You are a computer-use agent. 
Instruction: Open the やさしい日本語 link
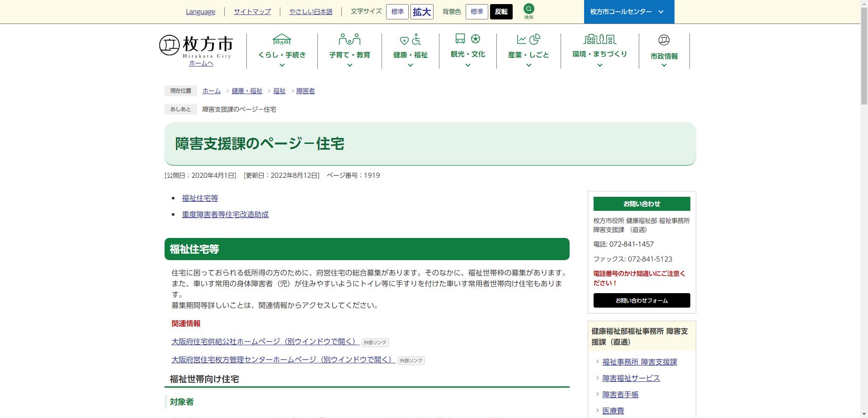(x=311, y=12)
